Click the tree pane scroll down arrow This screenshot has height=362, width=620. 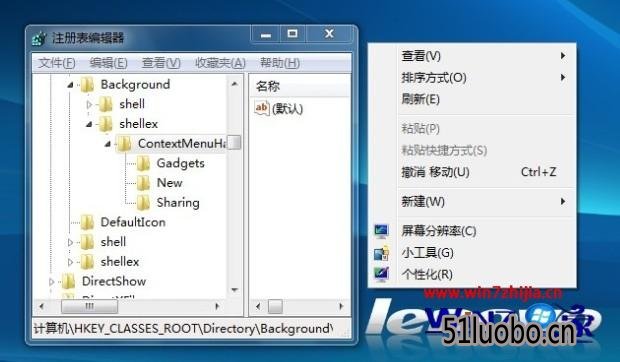pos(234,290)
